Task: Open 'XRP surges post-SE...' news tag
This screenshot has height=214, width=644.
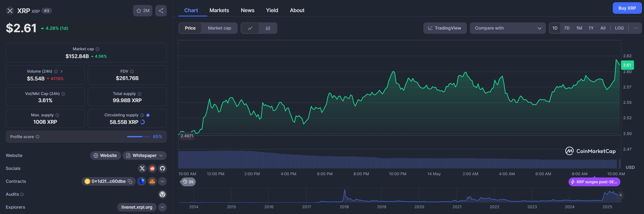Action: point(594,182)
